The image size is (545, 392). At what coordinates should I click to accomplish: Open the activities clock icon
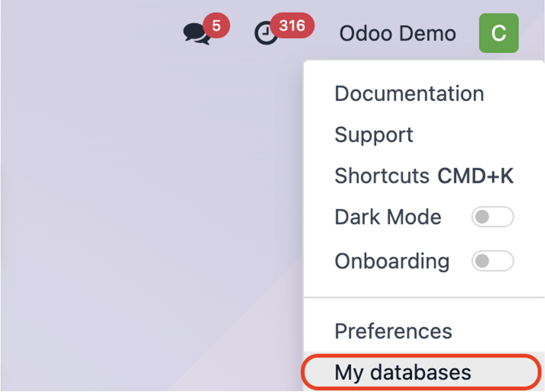(x=266, y=33)
